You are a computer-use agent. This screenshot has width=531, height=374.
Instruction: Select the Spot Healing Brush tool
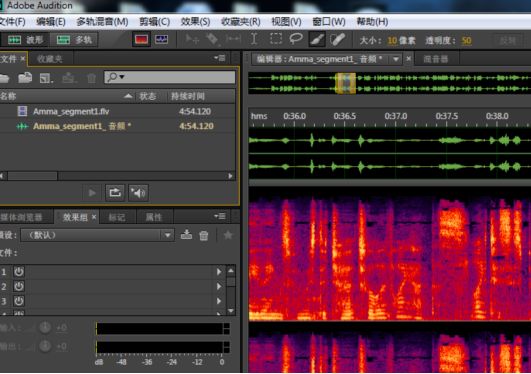click(338, 40)
